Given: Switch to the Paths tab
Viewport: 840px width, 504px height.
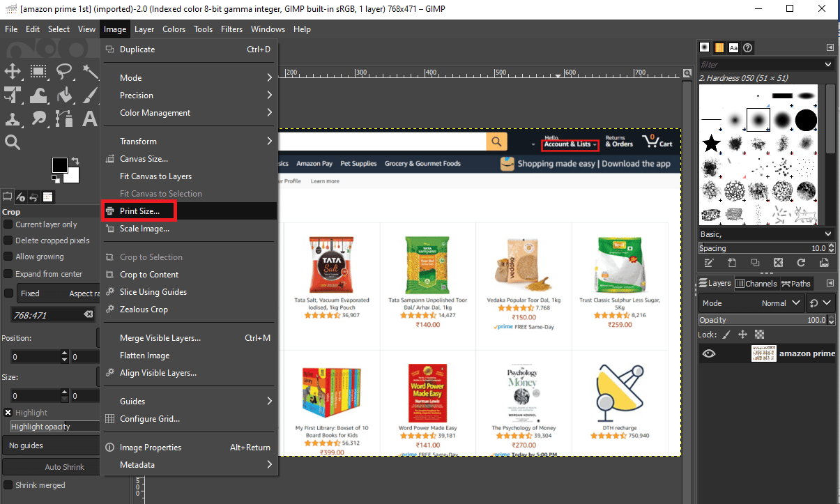Looking at the screenshot, I should 795,284.
